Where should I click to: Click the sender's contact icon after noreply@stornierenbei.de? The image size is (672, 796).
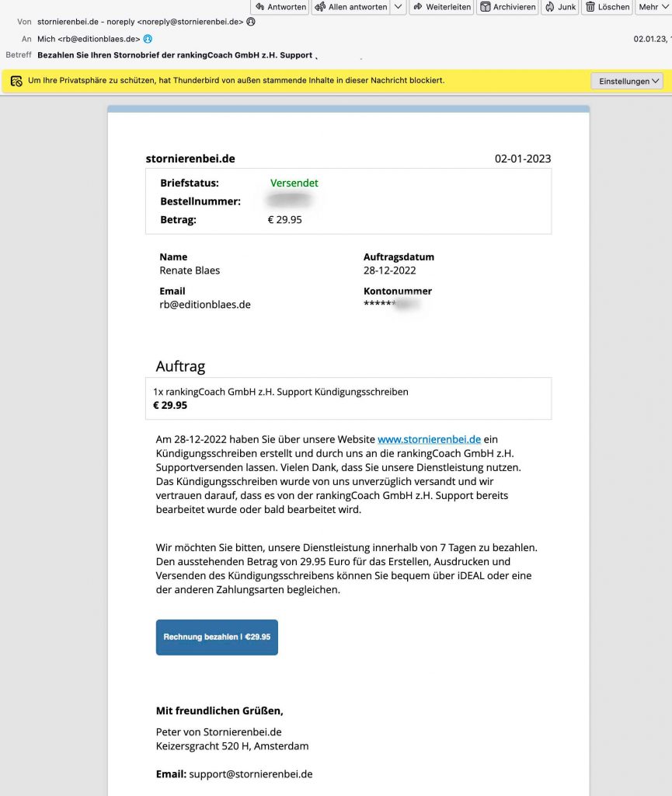click(250, 22)
